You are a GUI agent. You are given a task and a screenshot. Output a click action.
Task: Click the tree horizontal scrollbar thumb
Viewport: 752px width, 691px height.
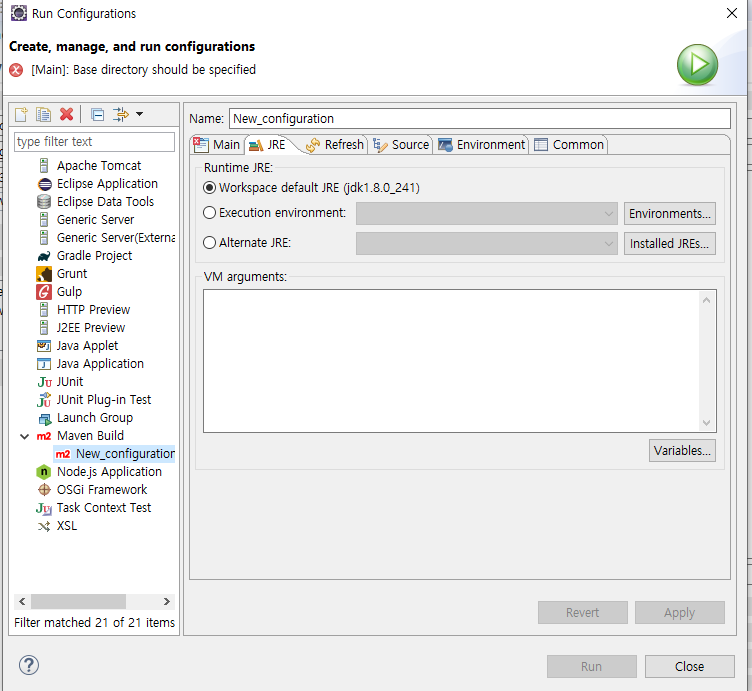coord(78,601)
